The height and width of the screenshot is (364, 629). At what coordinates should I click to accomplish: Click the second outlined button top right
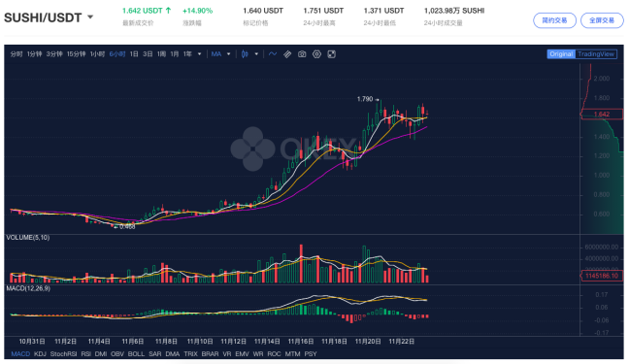pos(602,20)
